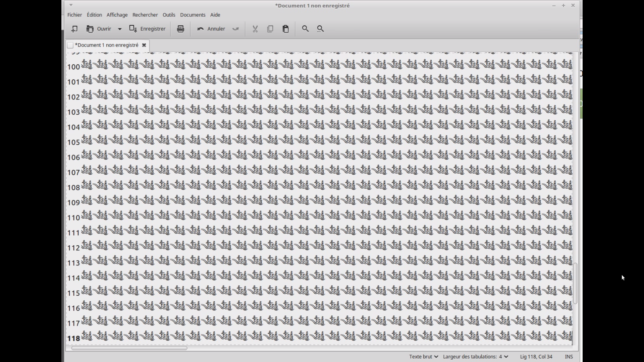Screen dimensions: 644x362
Task: Open the Fichier menu
Action: [74, 15]
